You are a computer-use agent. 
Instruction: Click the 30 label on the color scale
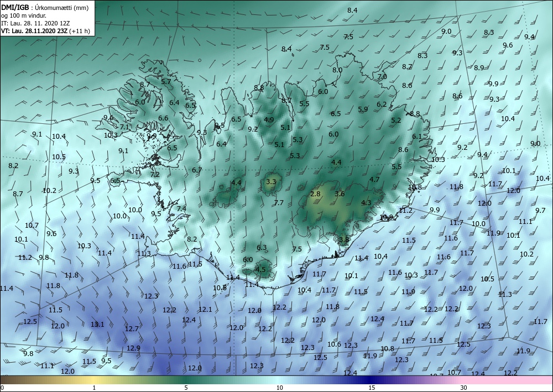463,388
